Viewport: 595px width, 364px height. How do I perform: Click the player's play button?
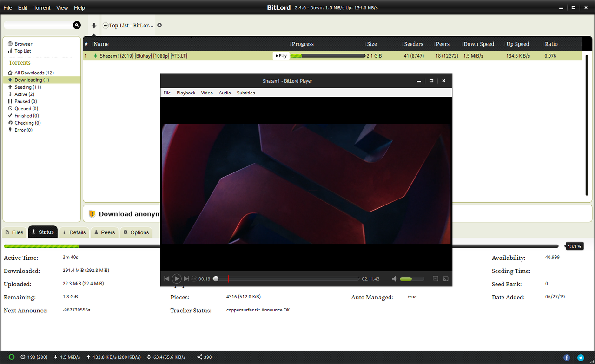click(177, 278)
